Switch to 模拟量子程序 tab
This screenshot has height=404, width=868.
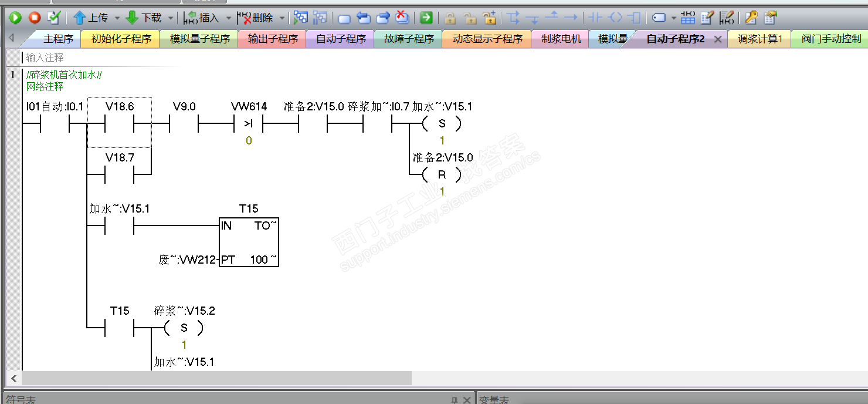(x=199, y=39)
